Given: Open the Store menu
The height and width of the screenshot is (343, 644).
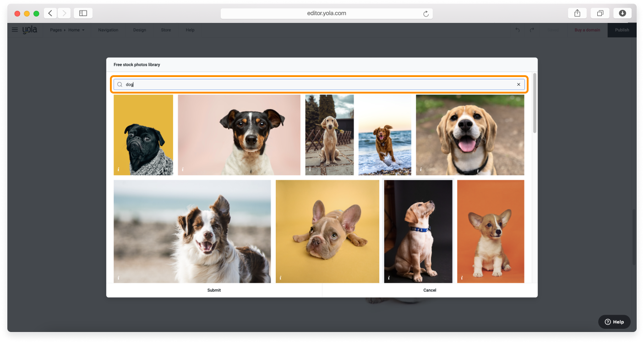Looking at the screenshot, I should point(165,30).
